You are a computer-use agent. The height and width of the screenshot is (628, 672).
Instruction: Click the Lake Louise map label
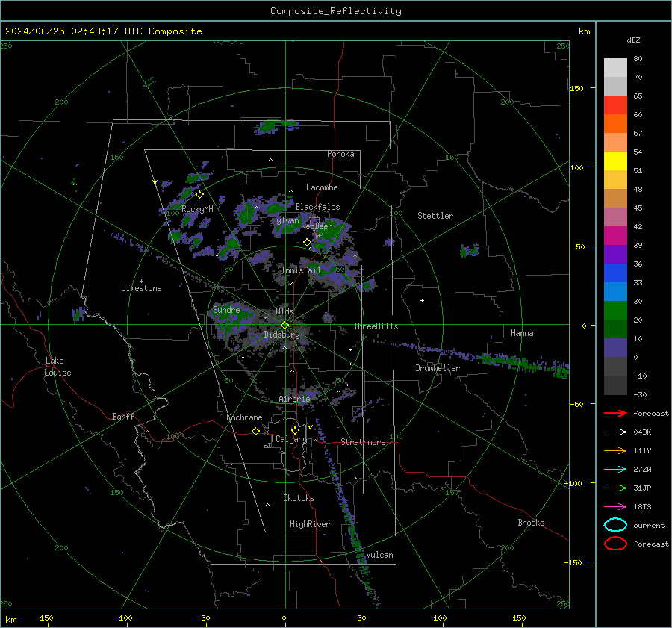[x=57, y=367]
